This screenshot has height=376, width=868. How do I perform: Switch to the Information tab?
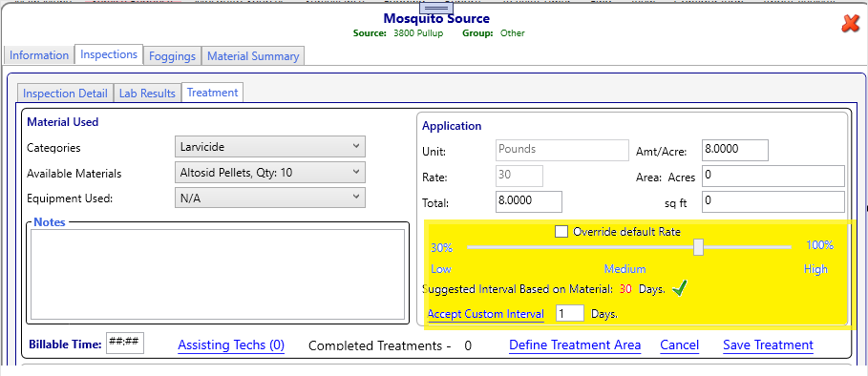click(39, 55)
